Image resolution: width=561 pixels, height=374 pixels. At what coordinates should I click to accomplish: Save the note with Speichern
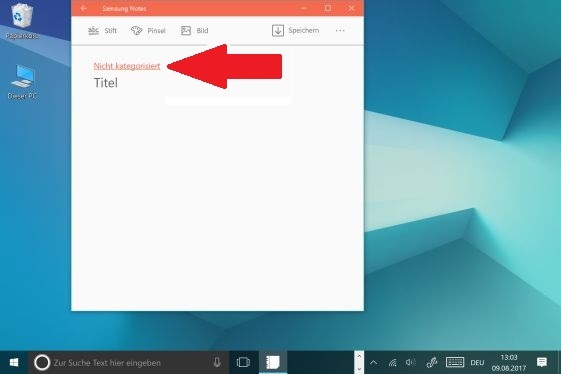pos(296,31)
